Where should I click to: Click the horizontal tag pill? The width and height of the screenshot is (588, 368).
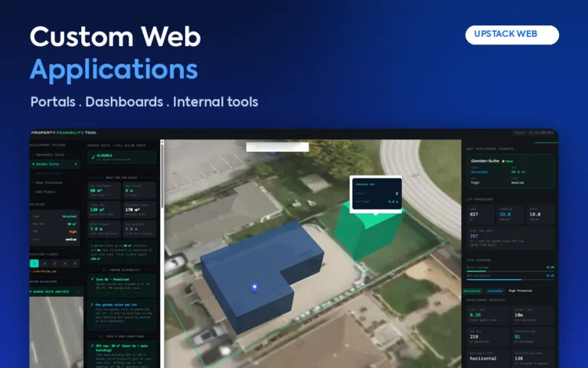[x=472, y=291]
